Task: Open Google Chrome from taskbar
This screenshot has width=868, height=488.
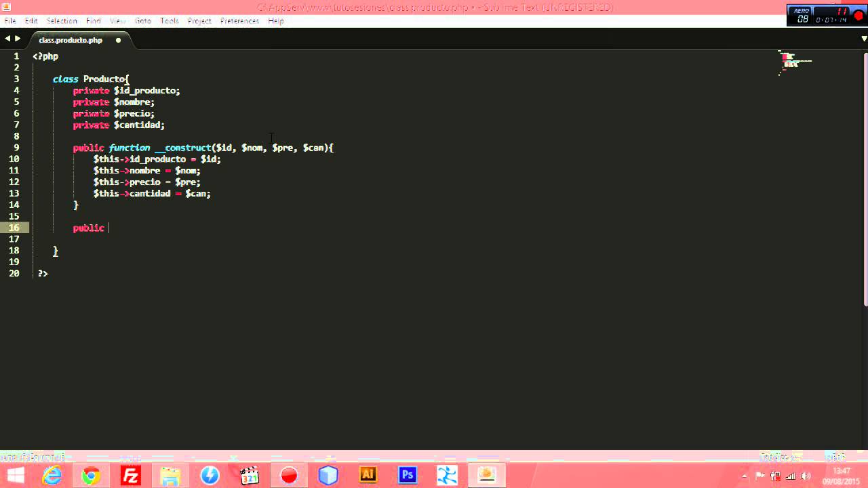Action: tap(91, 476)
